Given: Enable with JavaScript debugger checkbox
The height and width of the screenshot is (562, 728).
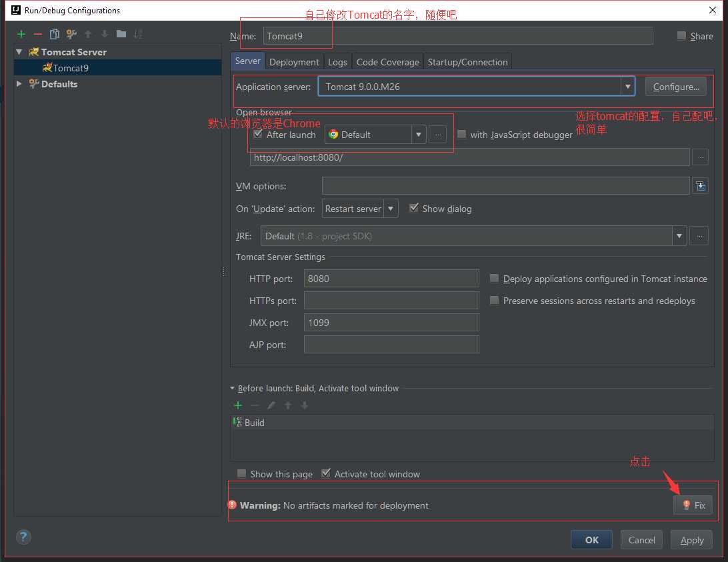Looking at the screenshot, I should pos(461,134).
